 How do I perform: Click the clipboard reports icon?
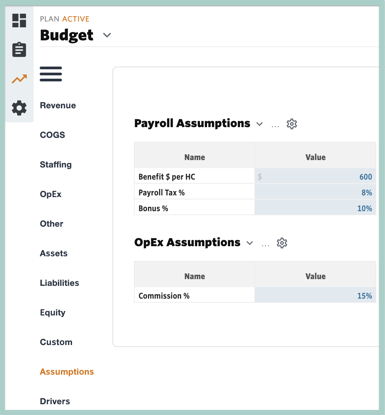19,50
